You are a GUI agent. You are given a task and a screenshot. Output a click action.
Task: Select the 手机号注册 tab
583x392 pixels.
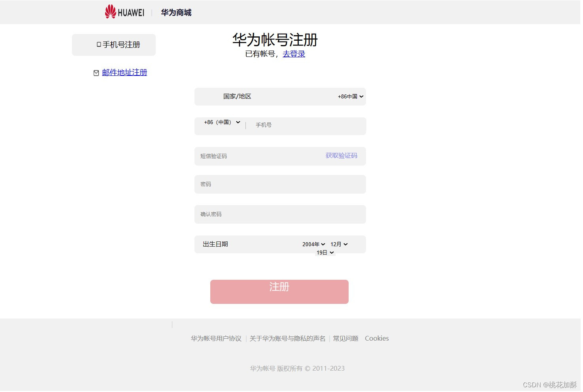tap(114, 45)
